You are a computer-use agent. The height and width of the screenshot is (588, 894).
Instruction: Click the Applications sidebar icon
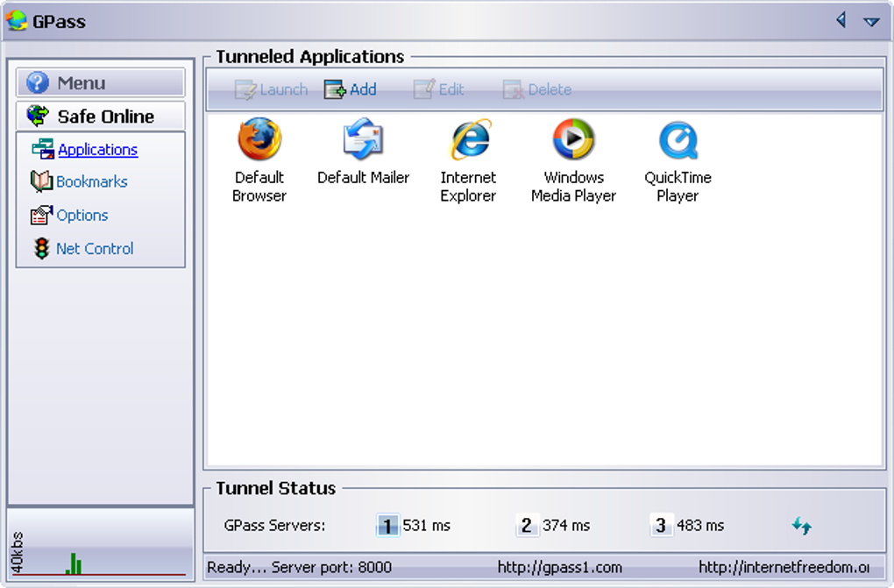click(43, 149)
